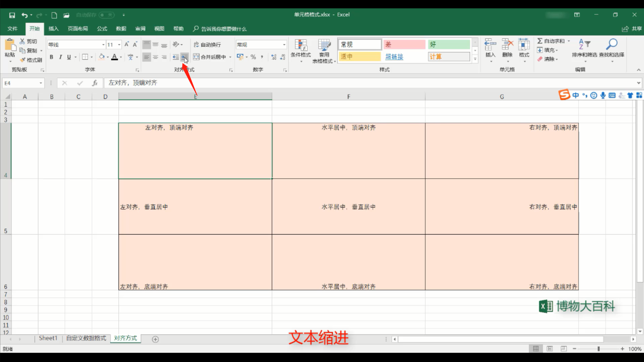Expand AutoSum (自动求和) dropdown arrow
Image resolution: width=644 pixels, height=362 pixels.
(569, 41)
